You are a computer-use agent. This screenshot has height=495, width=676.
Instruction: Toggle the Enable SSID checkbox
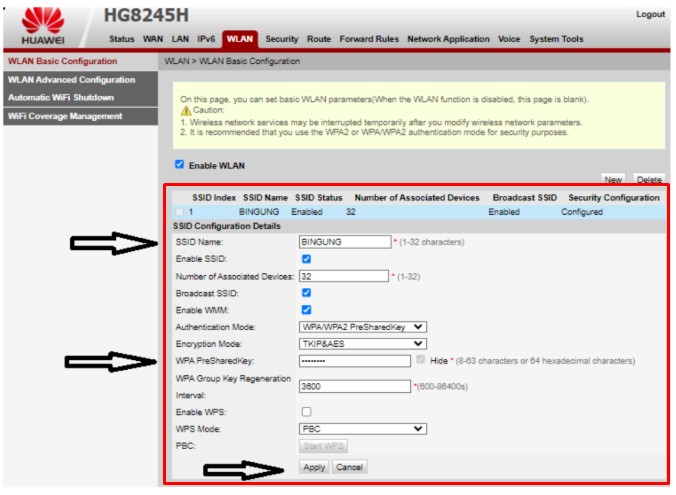(x=307, y=259)
